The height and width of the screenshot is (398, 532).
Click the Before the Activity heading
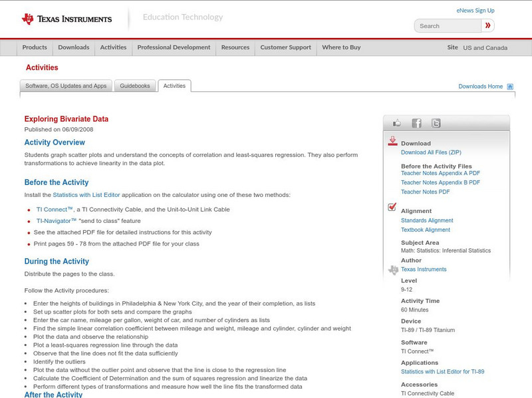57,182
